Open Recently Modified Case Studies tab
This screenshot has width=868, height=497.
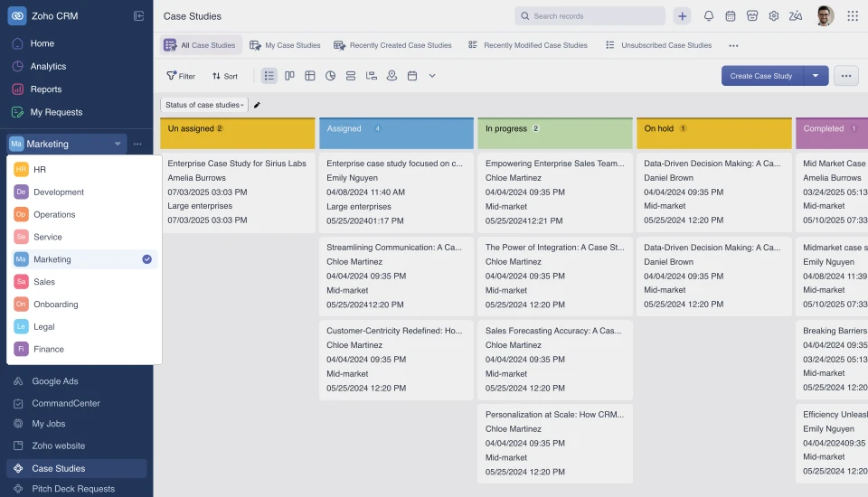coord(527,45)
